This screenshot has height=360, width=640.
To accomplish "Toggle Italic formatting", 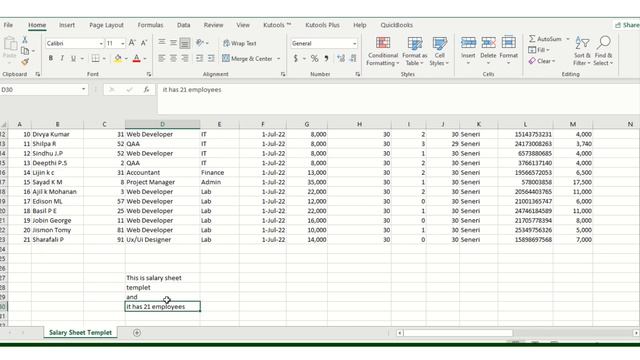I will 62,58.
